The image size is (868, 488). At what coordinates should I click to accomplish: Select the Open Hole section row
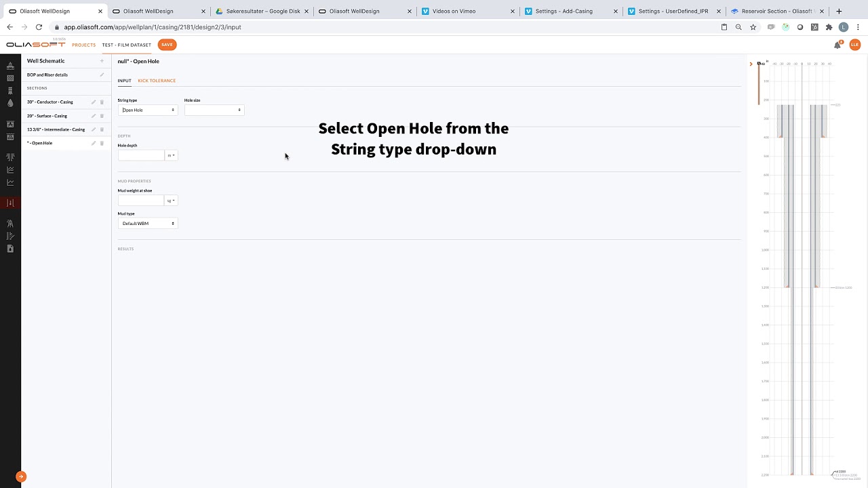click(x=66, y=143)
